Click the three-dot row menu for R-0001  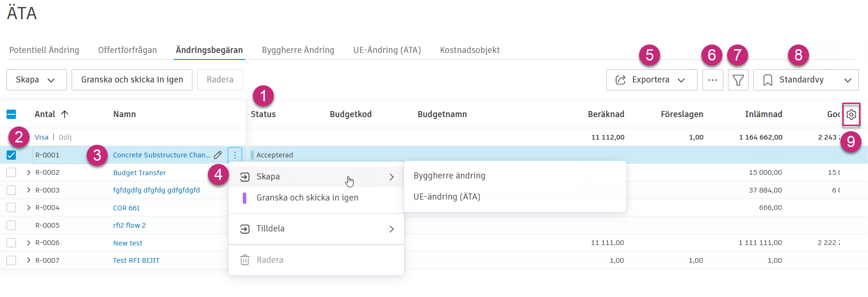[x=235, y=155]
